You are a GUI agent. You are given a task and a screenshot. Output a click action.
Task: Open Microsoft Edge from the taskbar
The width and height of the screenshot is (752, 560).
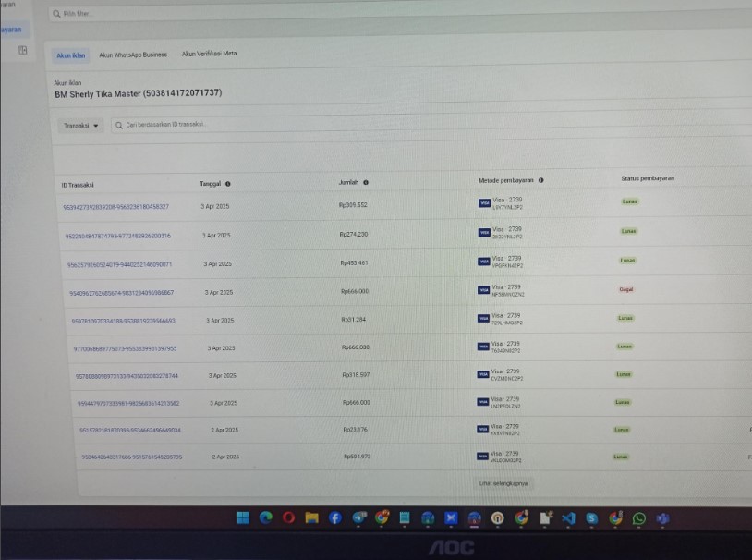[x=265, y=518]
